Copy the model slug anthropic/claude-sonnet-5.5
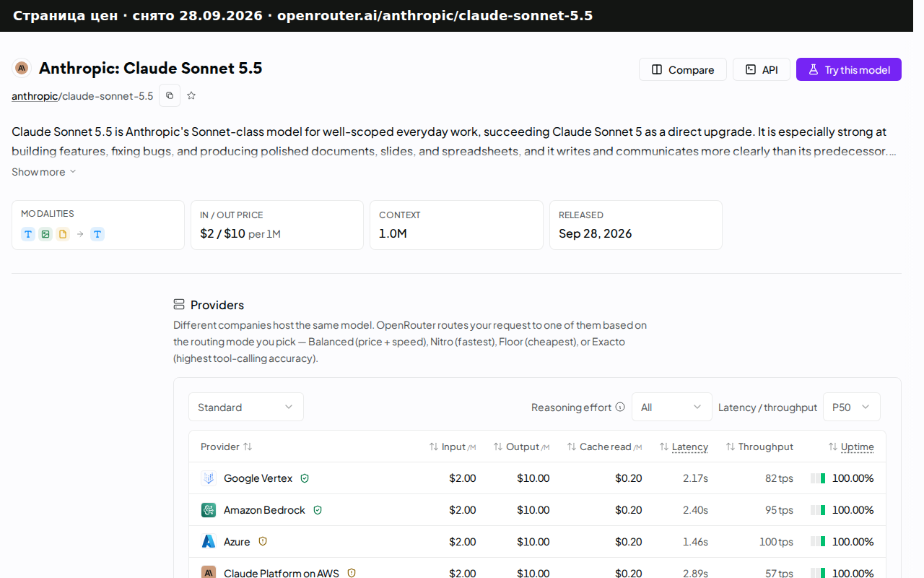This screenshot has width=924, height=578. point(170,95)
